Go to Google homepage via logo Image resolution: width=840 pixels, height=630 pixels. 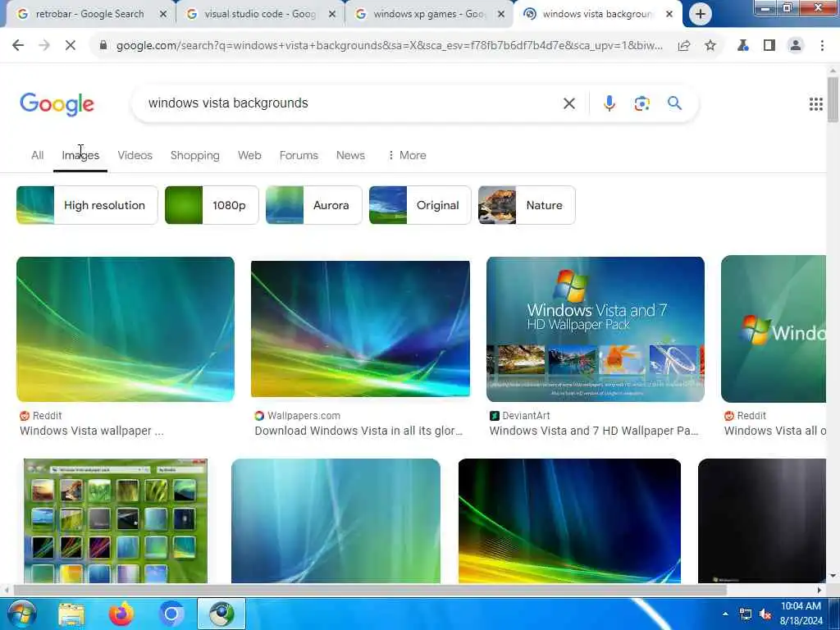coord(57,104)
